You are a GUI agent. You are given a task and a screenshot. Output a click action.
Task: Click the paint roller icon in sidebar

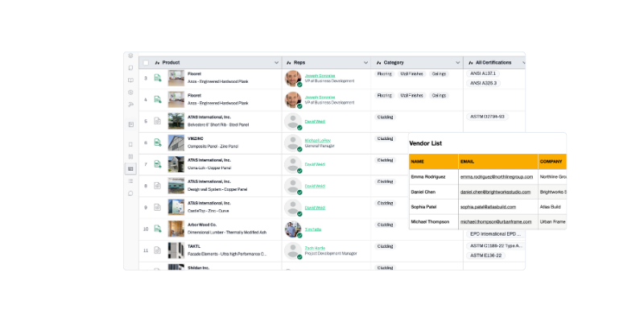click(130, 105)
